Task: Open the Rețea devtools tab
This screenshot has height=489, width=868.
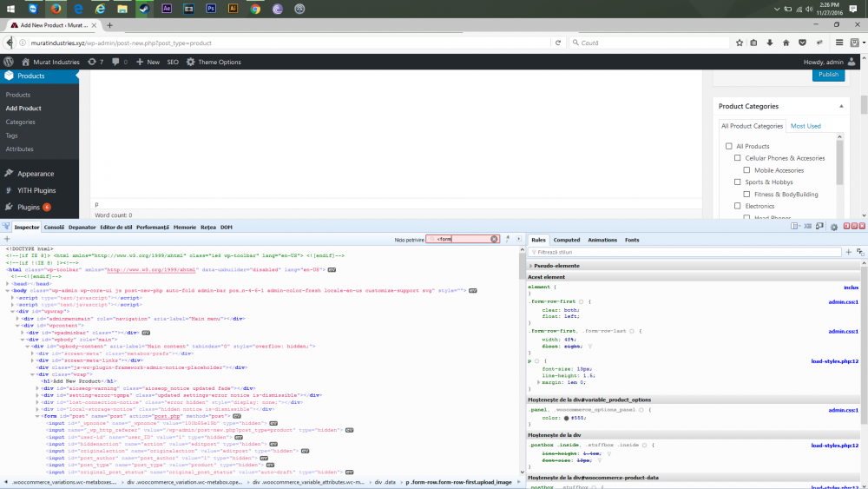Action: click(x=208, y=227)
